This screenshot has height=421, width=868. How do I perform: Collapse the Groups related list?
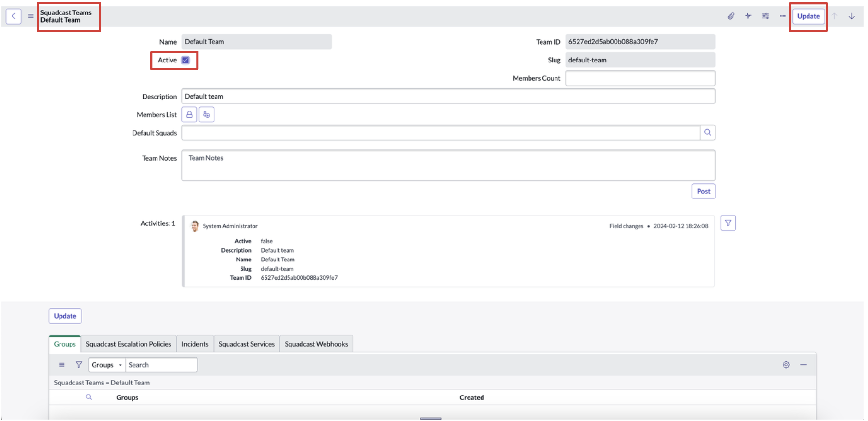click(803, 365)
